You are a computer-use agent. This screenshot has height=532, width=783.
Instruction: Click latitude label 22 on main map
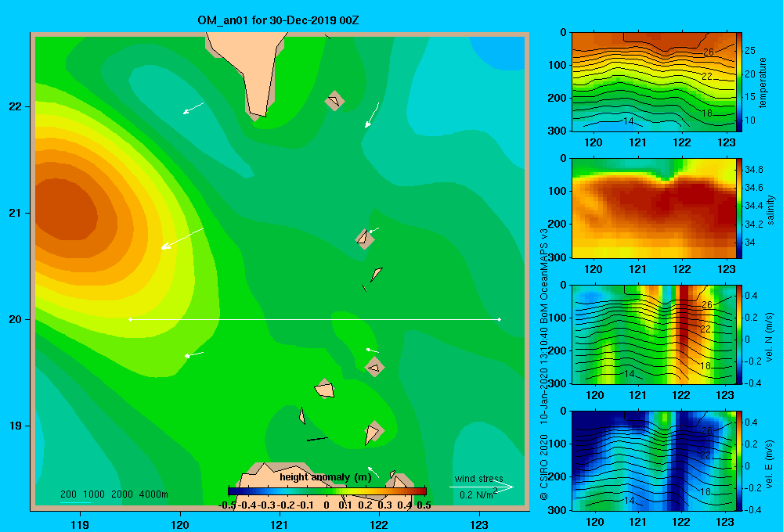click(x=16, y=107)
